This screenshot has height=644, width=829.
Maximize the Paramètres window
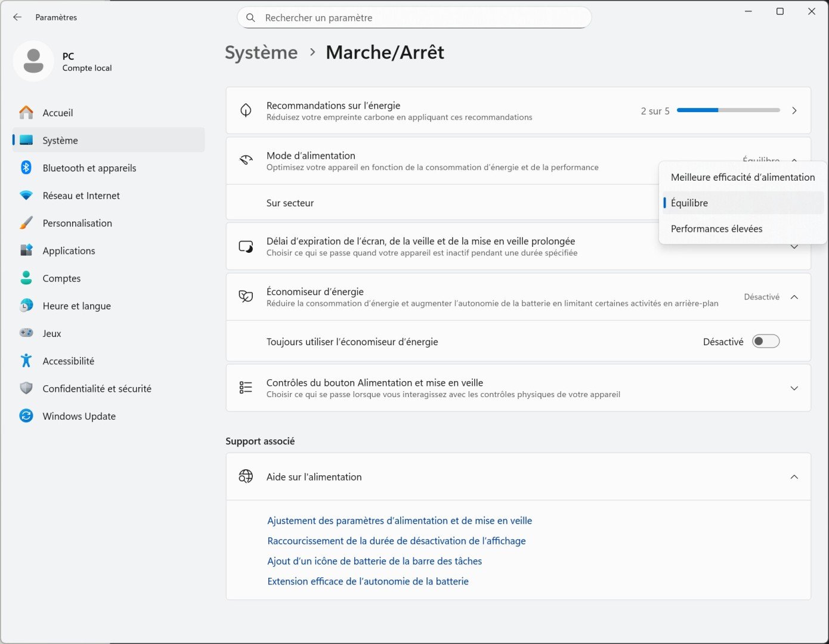coord(779,11)
